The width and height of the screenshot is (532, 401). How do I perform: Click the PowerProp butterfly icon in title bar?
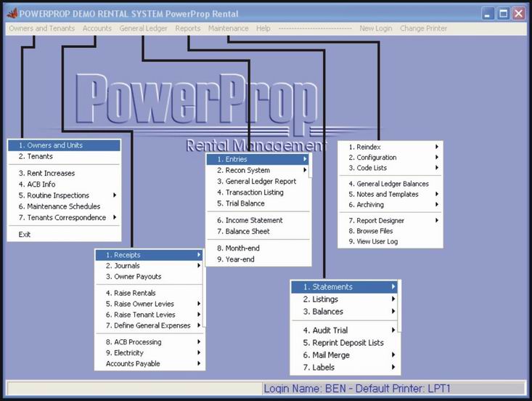(12, 14)
